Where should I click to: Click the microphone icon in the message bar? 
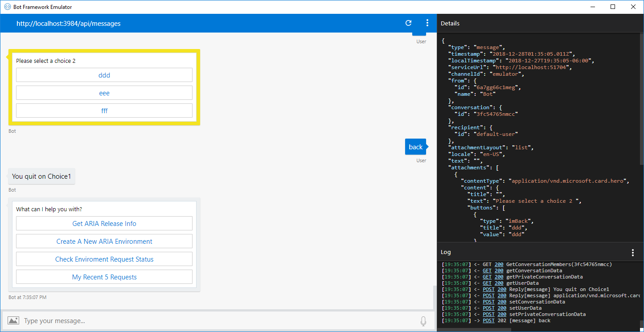(x=423, y=320)
